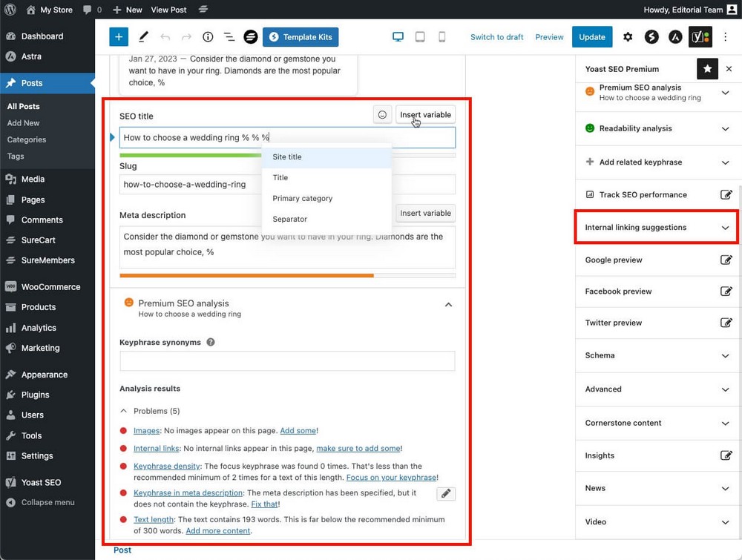742x560 pixels.
Task: Select the pencil Tools icon in editor toolbar
Action: click(x=143, y=37)
